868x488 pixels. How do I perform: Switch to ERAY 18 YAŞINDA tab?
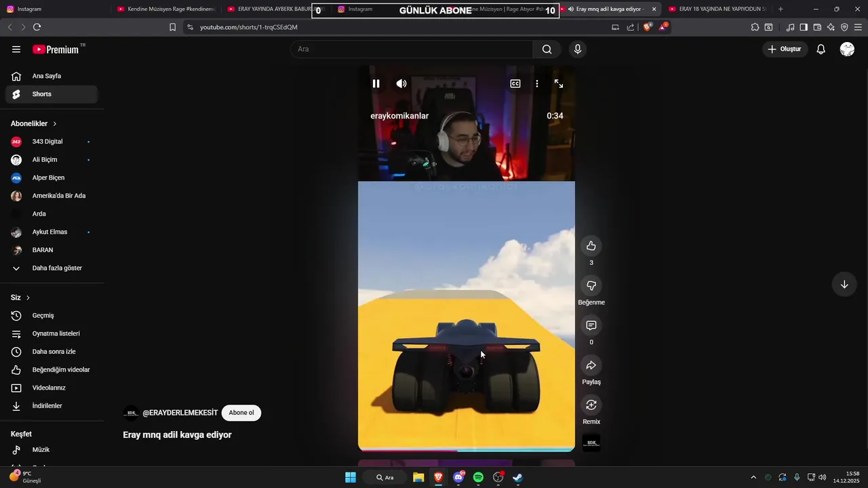[x=718, y=9]
